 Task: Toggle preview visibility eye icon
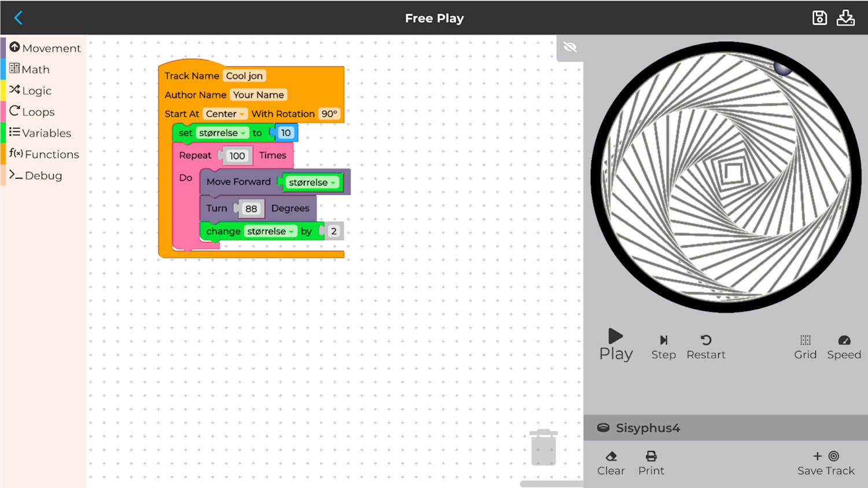[570, 47]
